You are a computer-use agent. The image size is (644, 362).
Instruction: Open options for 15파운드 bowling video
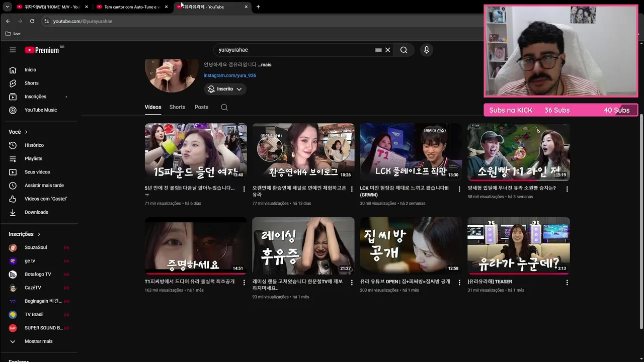[244, 189]
